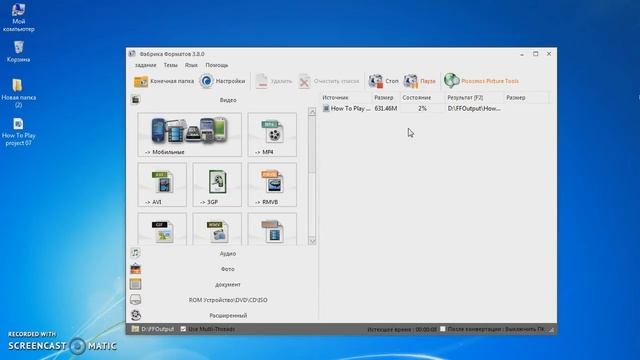
Task: Select the How To Play task row
Action: click(x=434, y=109)
